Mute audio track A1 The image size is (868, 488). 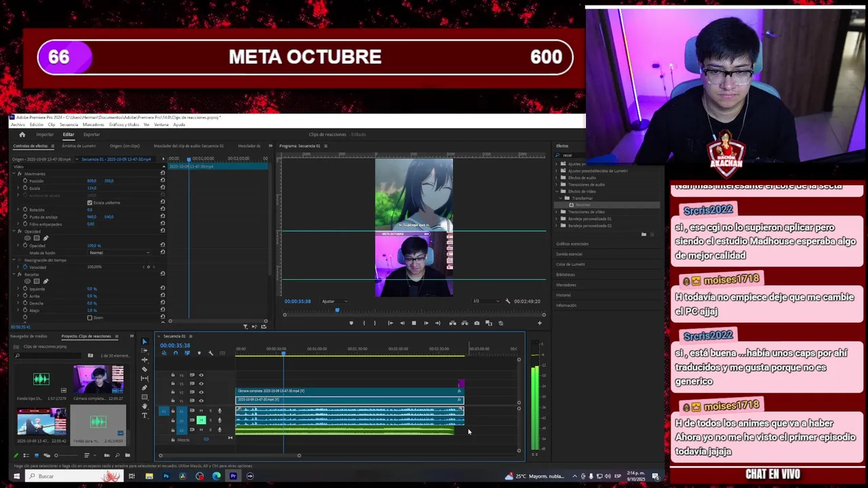tap(201, 411)
